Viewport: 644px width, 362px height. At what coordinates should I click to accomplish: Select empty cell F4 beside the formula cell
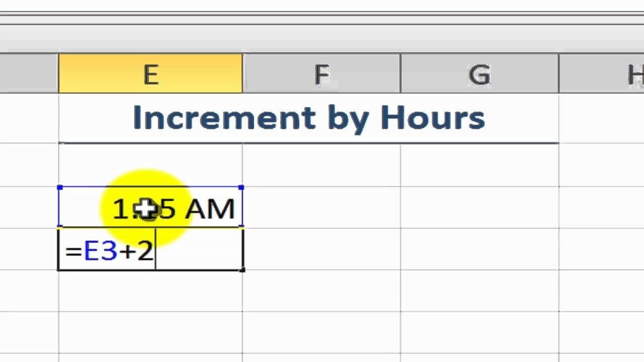(x=321, y=250)
